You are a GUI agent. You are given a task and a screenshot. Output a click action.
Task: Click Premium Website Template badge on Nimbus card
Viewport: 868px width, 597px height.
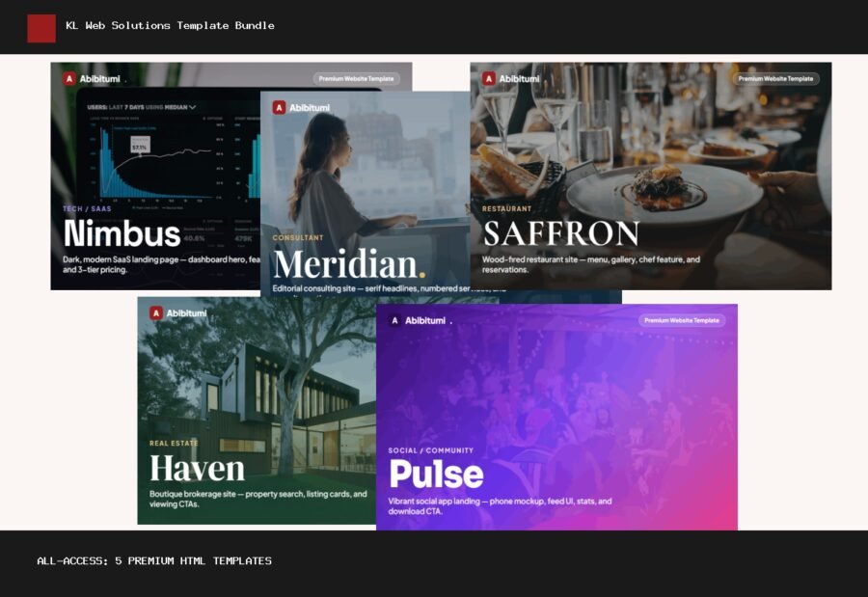pyautogui.click(x=357, y=79)
